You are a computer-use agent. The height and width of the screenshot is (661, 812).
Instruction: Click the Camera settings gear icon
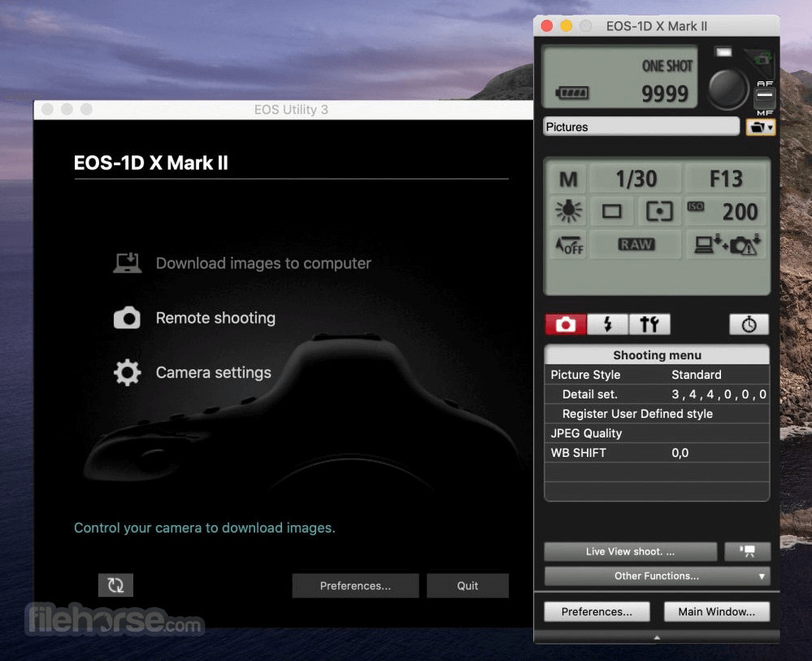tap(127, 372)
